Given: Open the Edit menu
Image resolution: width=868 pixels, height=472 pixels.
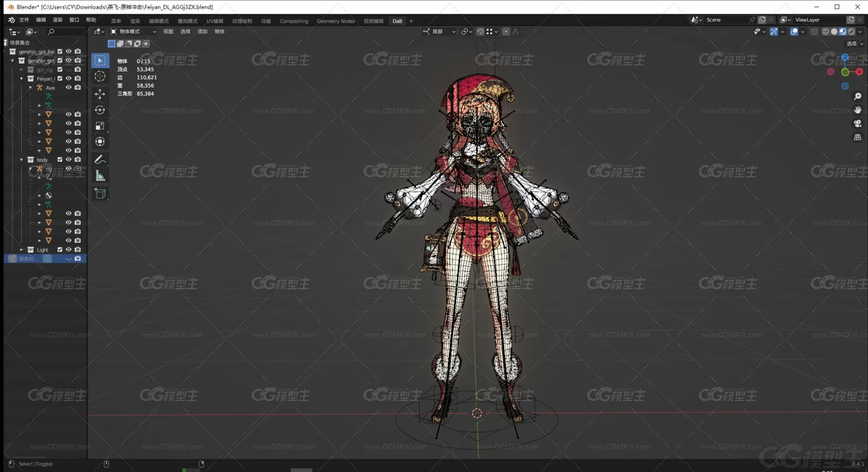Looking at the screenshot, I should pos(41,20).
